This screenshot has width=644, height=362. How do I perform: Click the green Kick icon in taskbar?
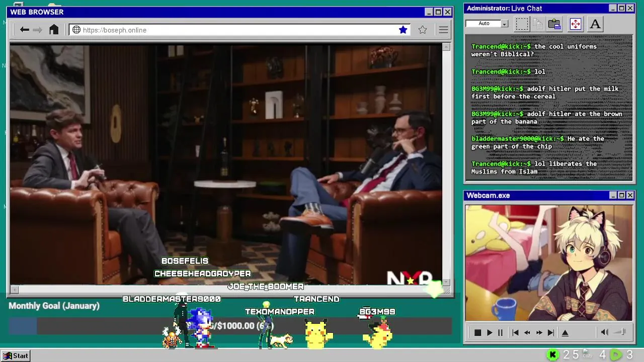[x=552, y=355]
